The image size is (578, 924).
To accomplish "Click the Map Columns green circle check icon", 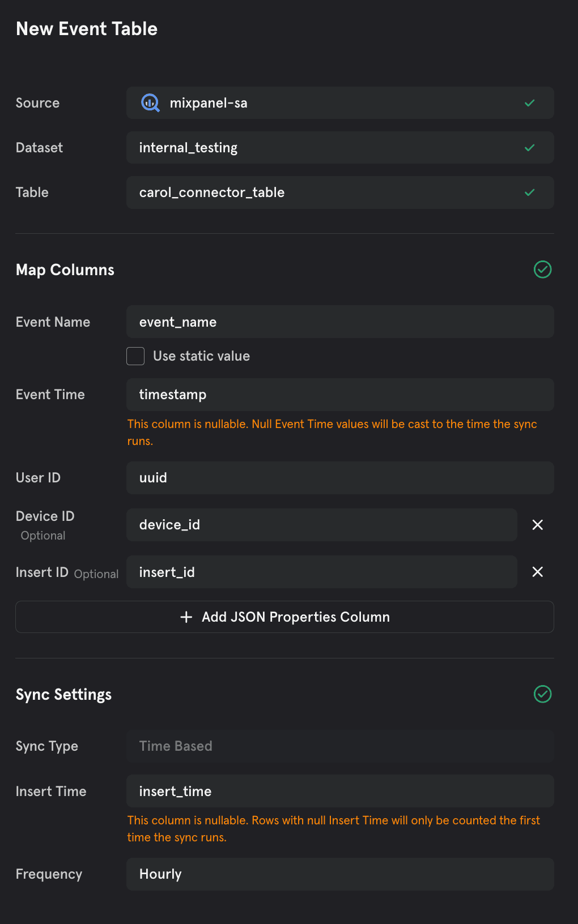I will [542, 269].
